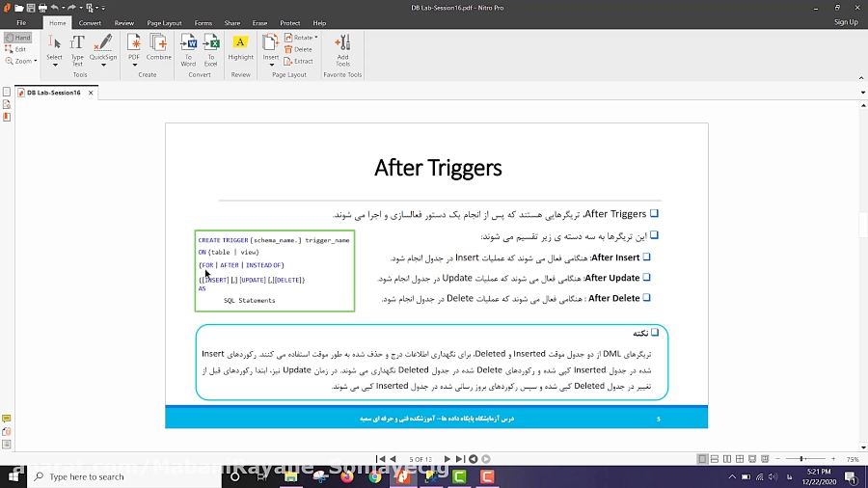
Task: Switch to Edit mode
Action: (16, 49)
